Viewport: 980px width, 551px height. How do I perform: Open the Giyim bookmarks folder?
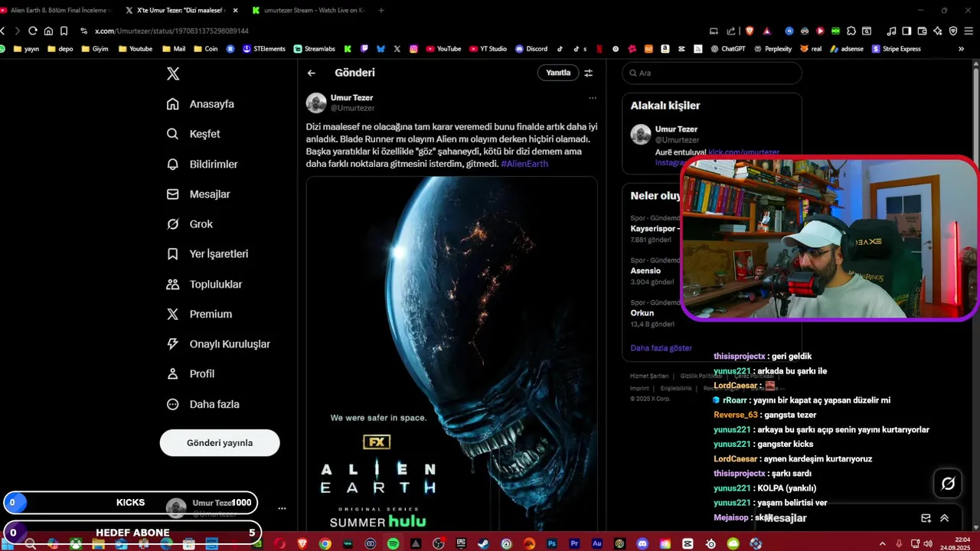pyautogui.click(x=94, y=48)
